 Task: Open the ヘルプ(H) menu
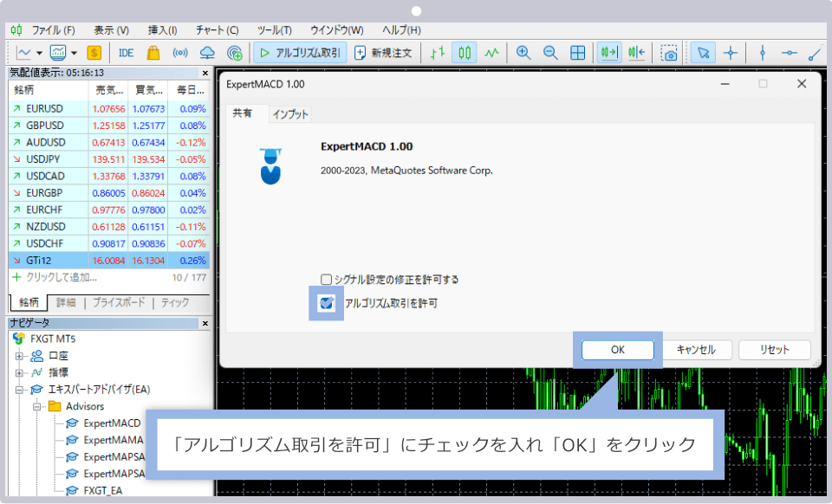pos(401,30)
